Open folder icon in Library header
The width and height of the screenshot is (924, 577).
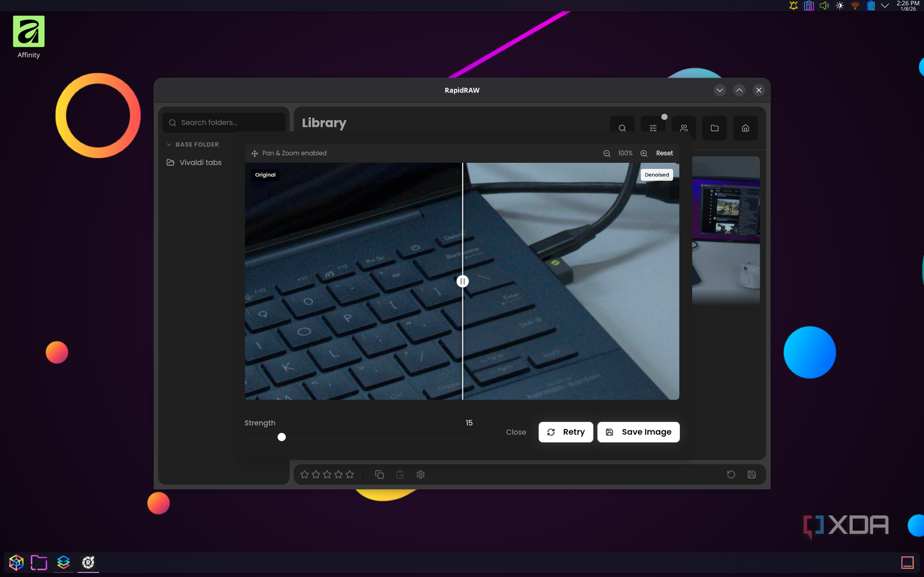(715, 128)
